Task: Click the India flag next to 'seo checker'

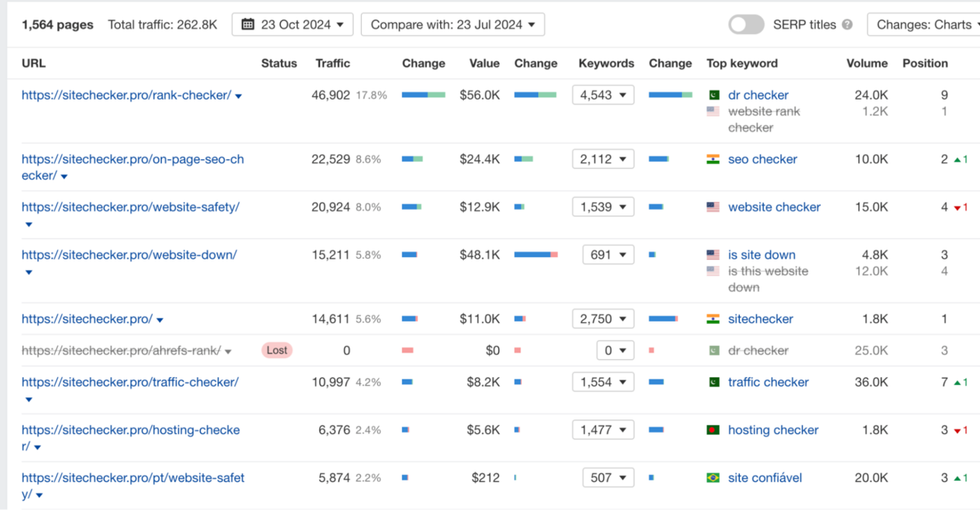Action: [713, 159]
